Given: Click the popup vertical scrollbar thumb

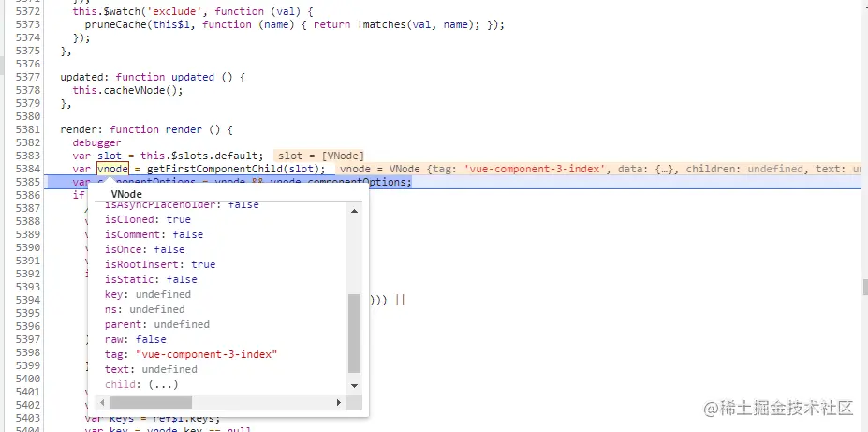Looking at the screenshot, I should click(x=355, y=334).
